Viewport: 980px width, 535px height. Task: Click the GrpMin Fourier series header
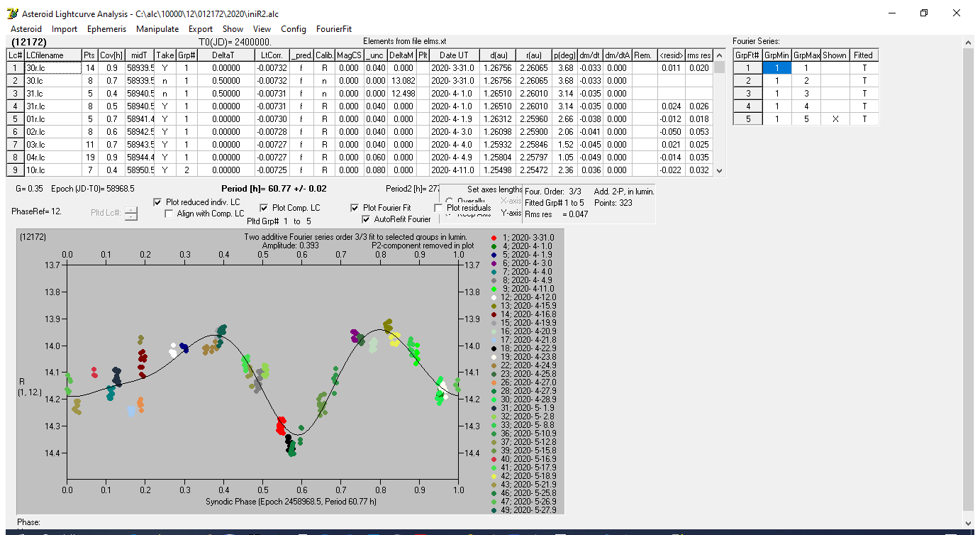(777, 55)
